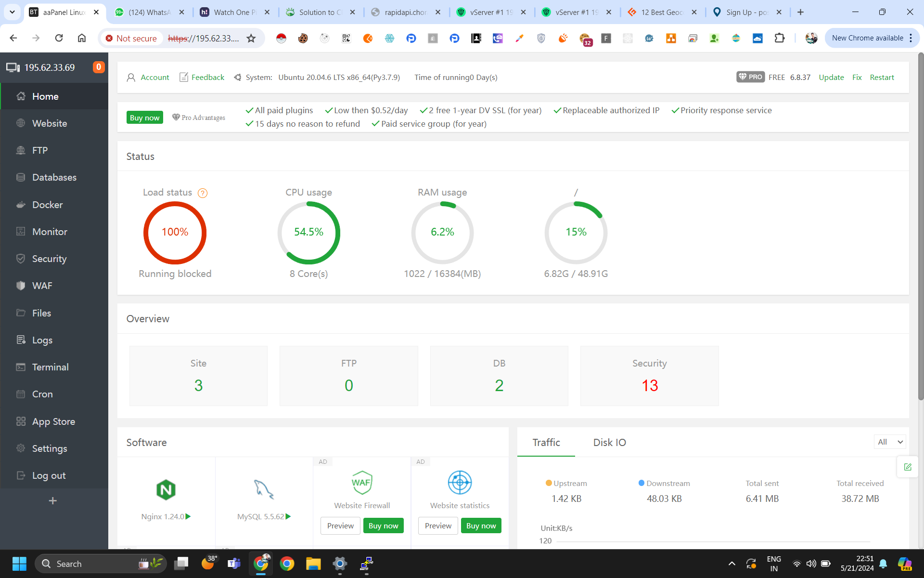This screenshot has width=924, height=578.
Task: Click the Website statistics target icon
Action: tap(460, 483)
